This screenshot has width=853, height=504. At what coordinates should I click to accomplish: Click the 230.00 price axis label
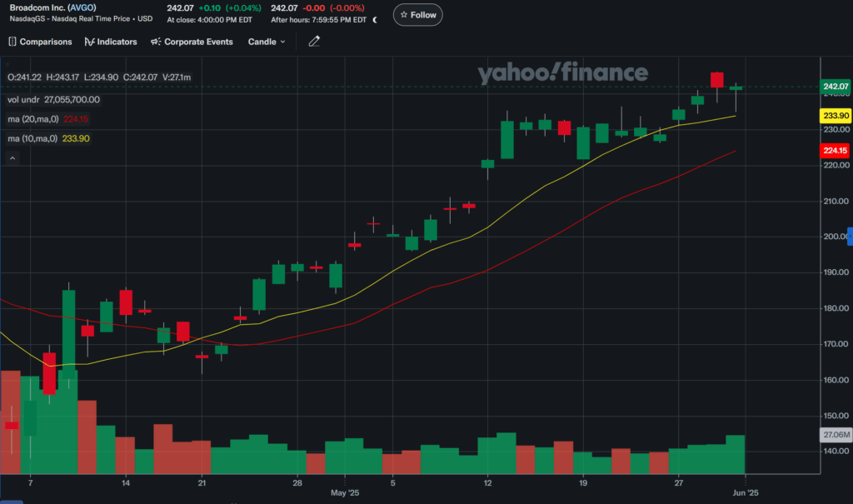point(836,129)
